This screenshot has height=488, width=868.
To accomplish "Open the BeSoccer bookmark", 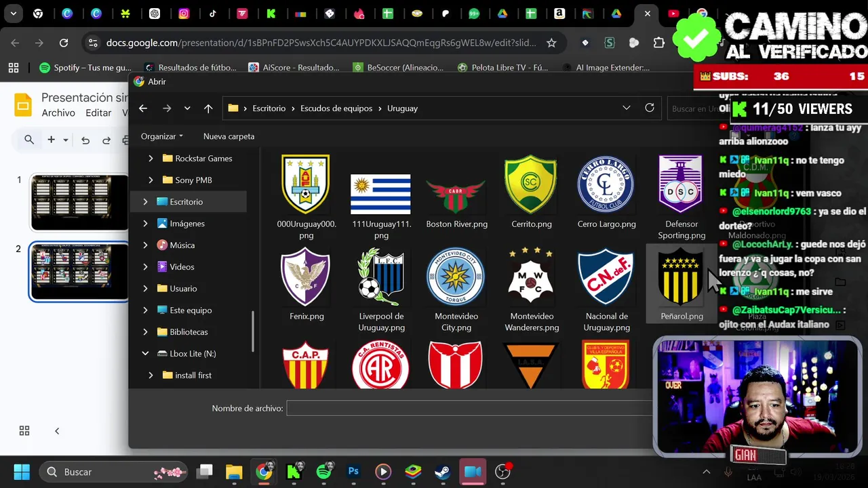I will pos(398,67).
